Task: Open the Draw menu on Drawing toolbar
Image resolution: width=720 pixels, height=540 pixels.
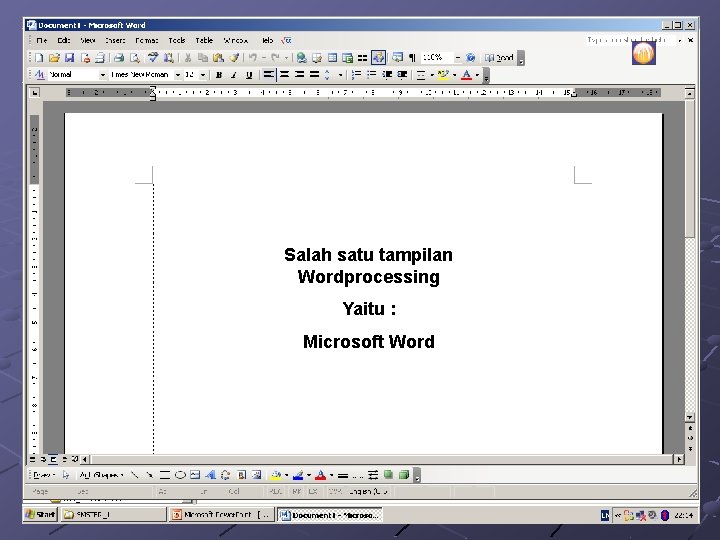Action: [44, 475]
